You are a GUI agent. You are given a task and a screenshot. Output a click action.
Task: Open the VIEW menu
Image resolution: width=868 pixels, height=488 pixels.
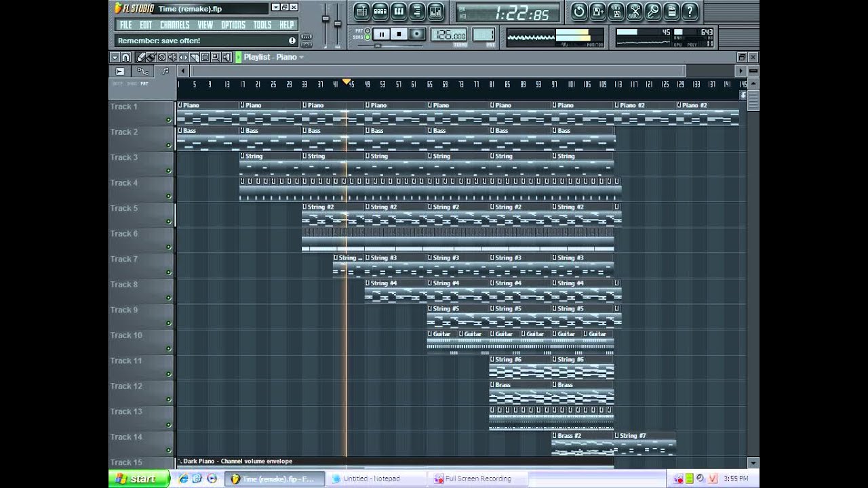[205, 25]
